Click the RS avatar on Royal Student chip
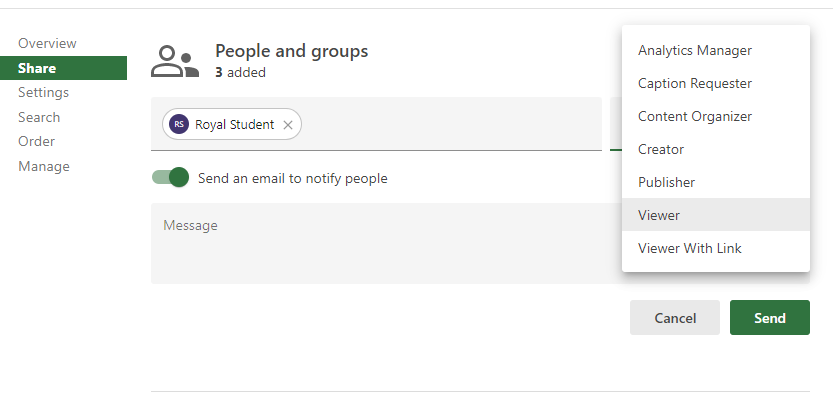Viewport: 833px width, 409px height. pos(179,125)
